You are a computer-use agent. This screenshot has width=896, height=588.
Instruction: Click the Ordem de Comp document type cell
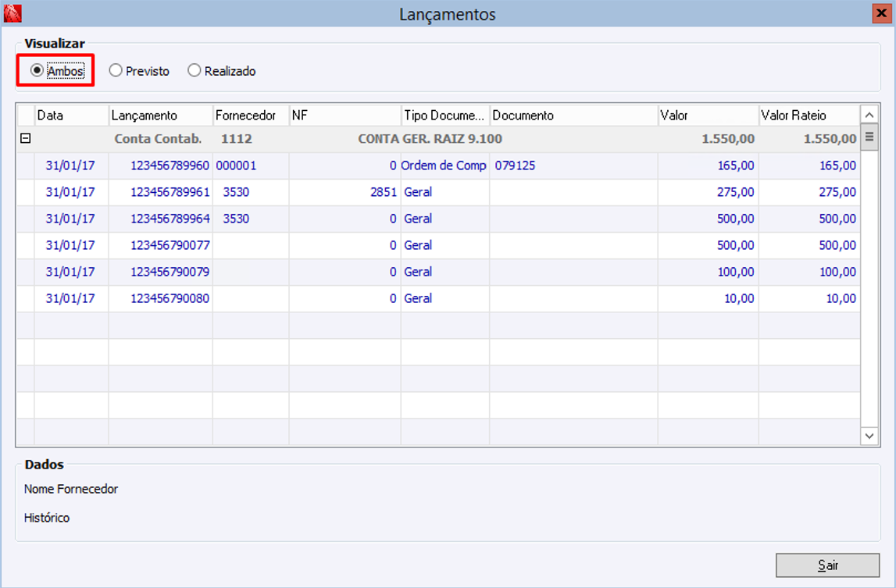coord(445,166)
